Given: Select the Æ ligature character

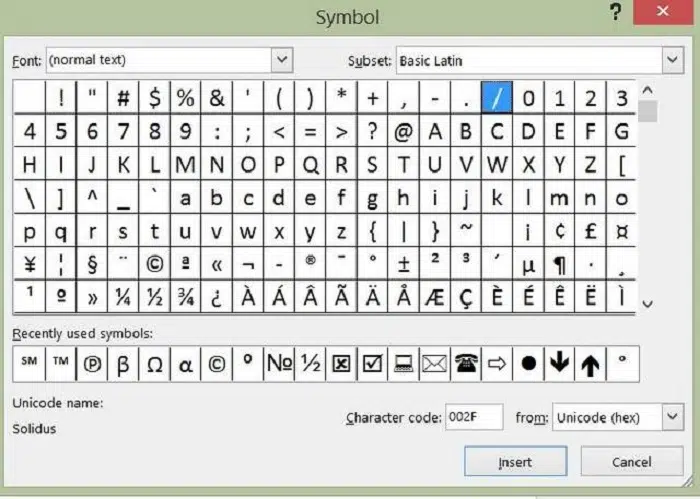Looking at the screenshot, I should click(435, 297).
